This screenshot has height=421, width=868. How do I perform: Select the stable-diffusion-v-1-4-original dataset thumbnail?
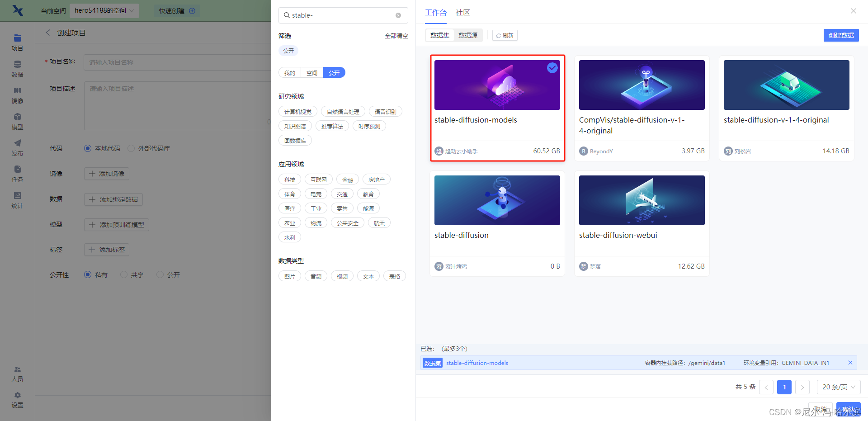click(x=787, y=85)
